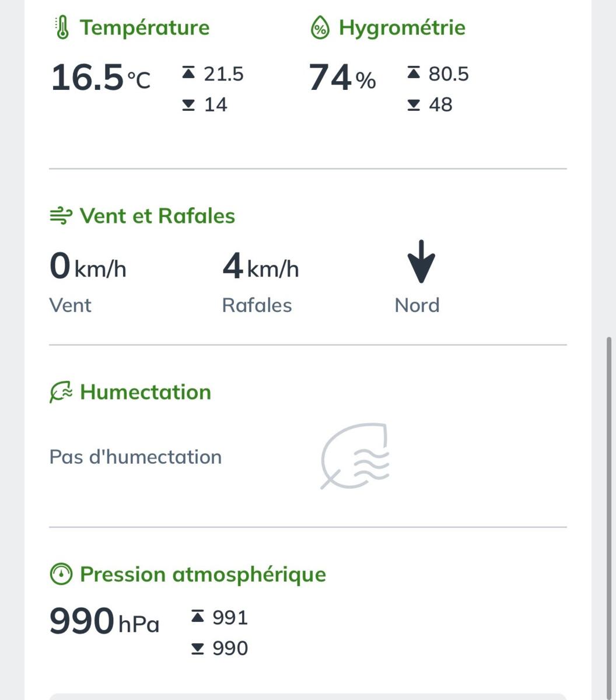
Task: Tap the wind icon beside Vent et Rafales
Action: tap(61, 216)
